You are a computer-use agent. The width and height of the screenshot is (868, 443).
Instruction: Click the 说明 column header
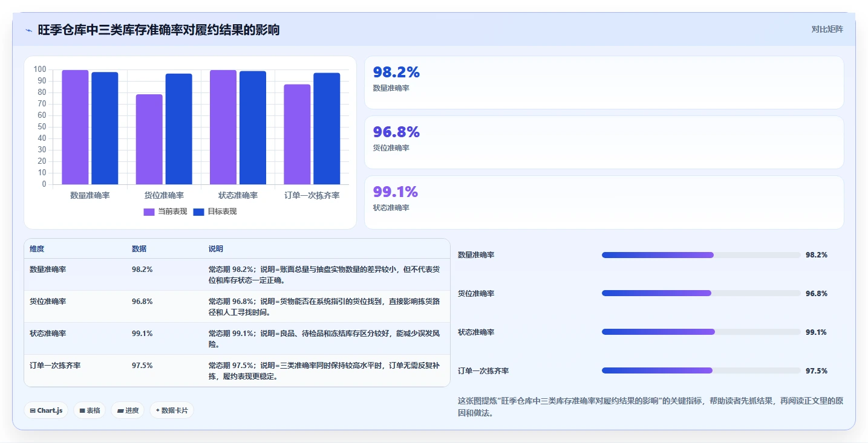(x=216, y=249)
